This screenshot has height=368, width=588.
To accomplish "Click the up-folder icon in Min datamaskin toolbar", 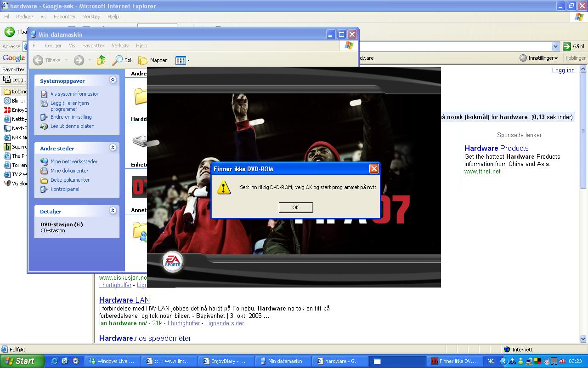I will (x=101, y=60).
